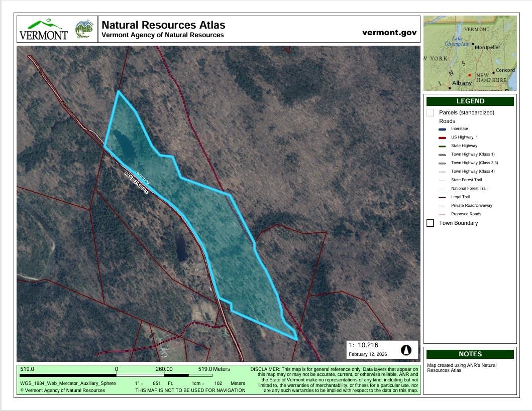Click the Town Highway (Class 1) legend symbol
The width and height of the screenshot is (532, 411).
[442, 155]
